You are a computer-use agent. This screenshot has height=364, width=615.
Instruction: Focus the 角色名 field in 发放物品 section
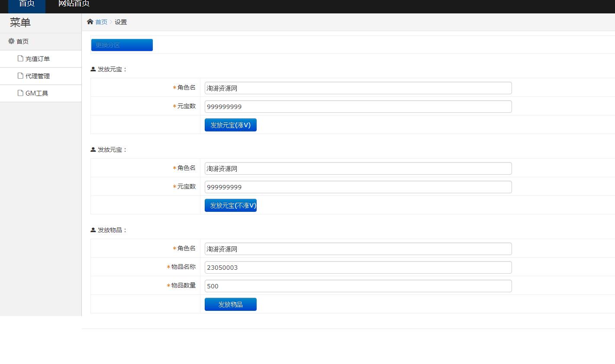coord(358,249)
